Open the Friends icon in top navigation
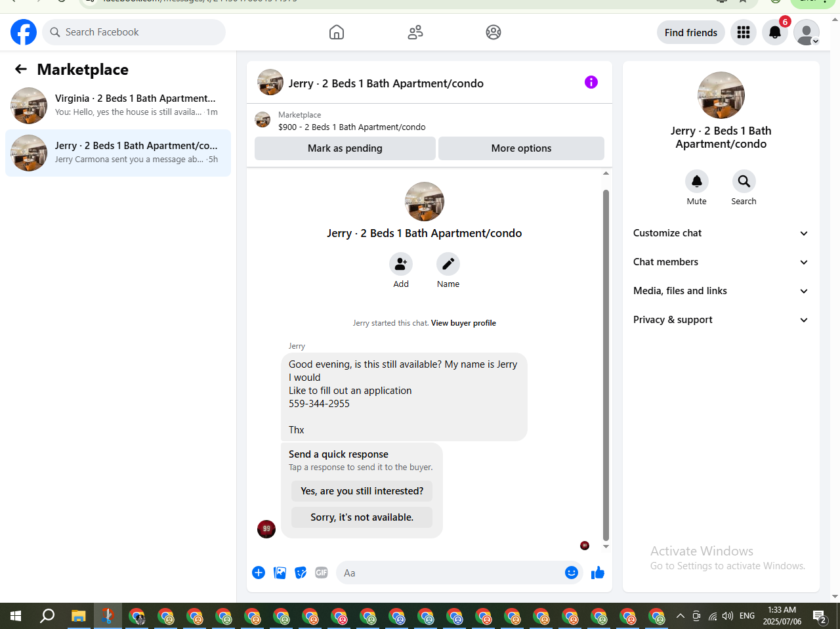Screen dimensions: 840x629 [415, 32]
